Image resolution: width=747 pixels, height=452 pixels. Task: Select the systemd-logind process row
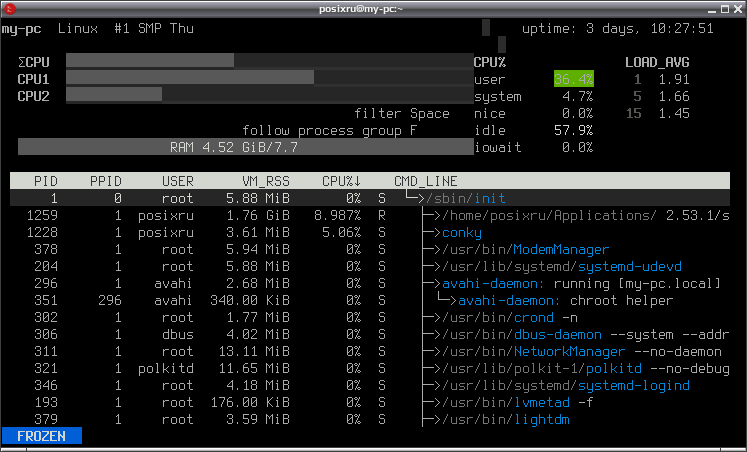[x=370, y=386]
